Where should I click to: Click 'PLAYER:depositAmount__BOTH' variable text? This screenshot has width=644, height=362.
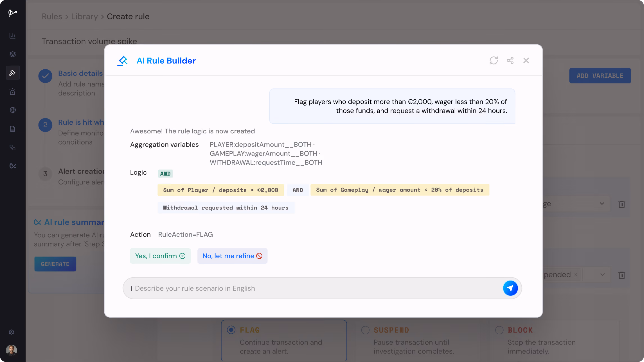260,144
